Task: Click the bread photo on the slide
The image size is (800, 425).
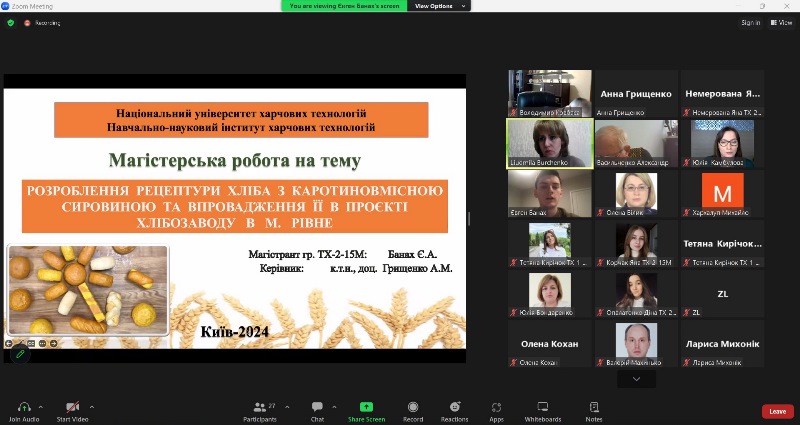Action: pyautogui.click(x=88, y=290)
